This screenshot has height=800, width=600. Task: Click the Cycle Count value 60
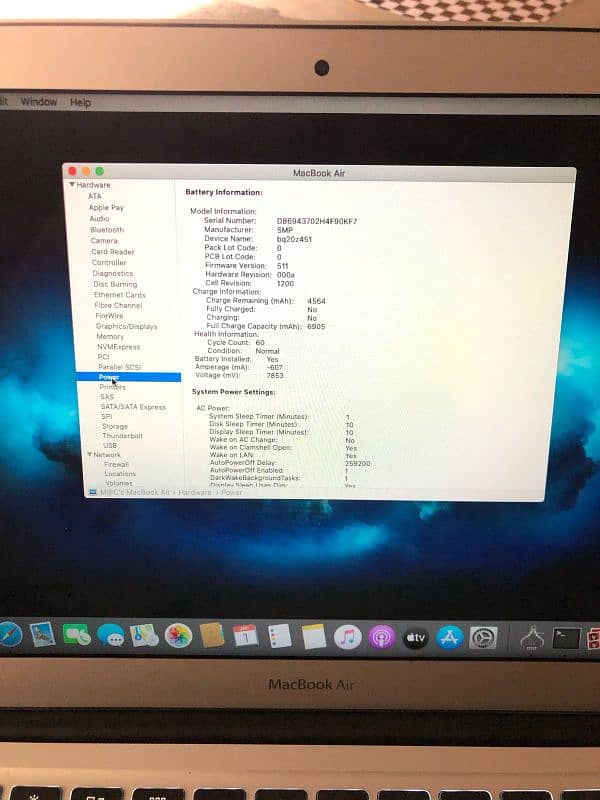(260, 343)
